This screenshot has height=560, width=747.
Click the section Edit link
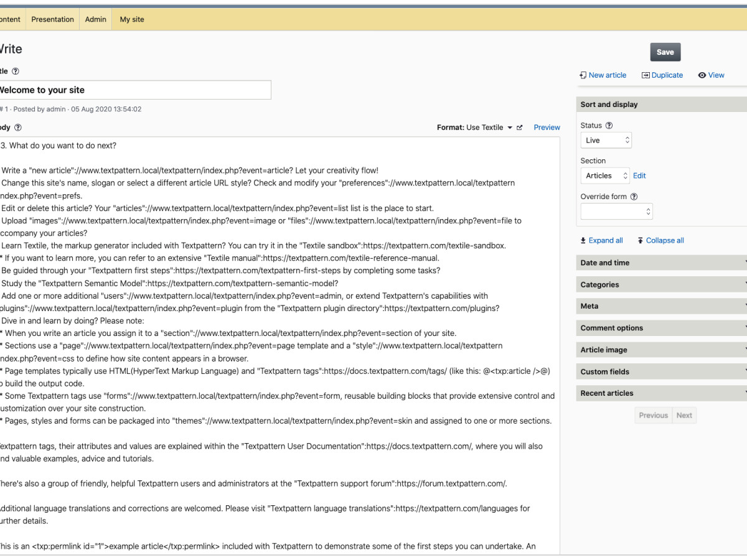pyautogui.click(x=639, y=175)
